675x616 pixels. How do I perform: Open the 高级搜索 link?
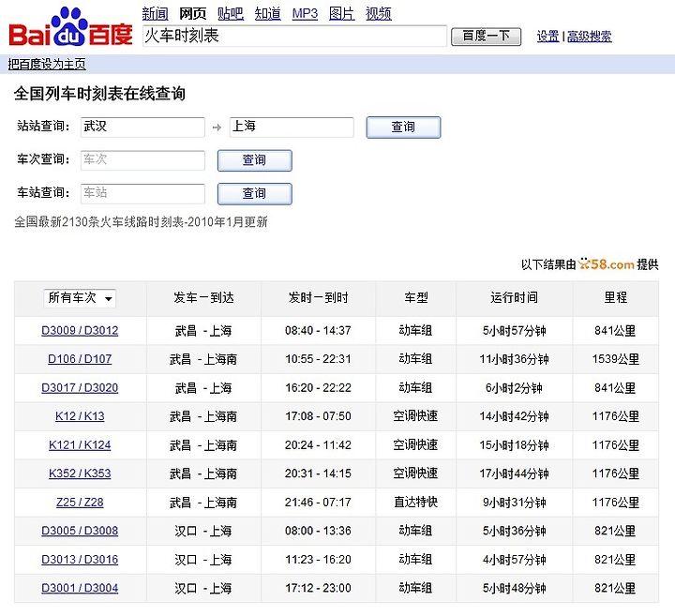point(589,37)
